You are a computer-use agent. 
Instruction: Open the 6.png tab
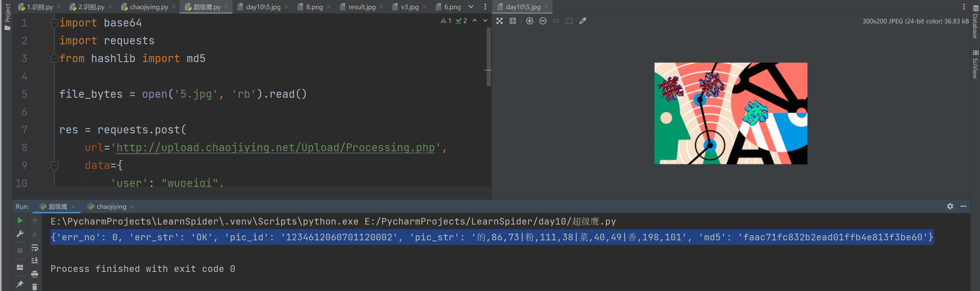448,7
